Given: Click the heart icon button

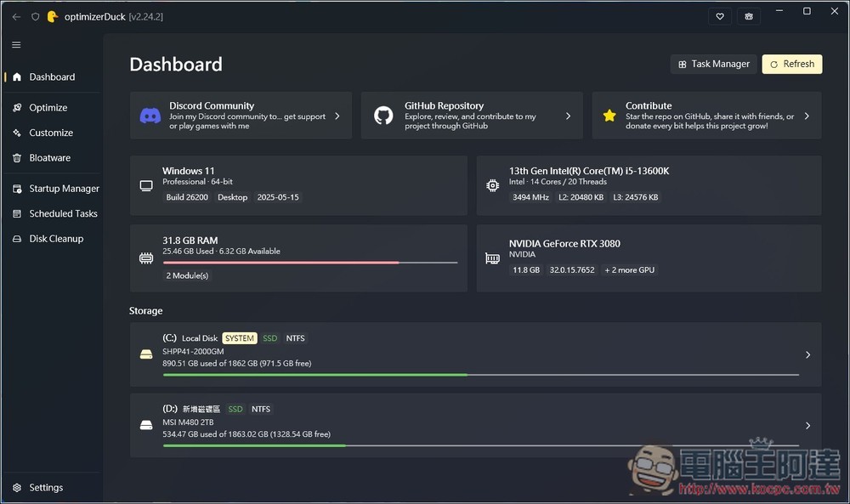Looking at the screenshot, I should [x=720, y=16].
